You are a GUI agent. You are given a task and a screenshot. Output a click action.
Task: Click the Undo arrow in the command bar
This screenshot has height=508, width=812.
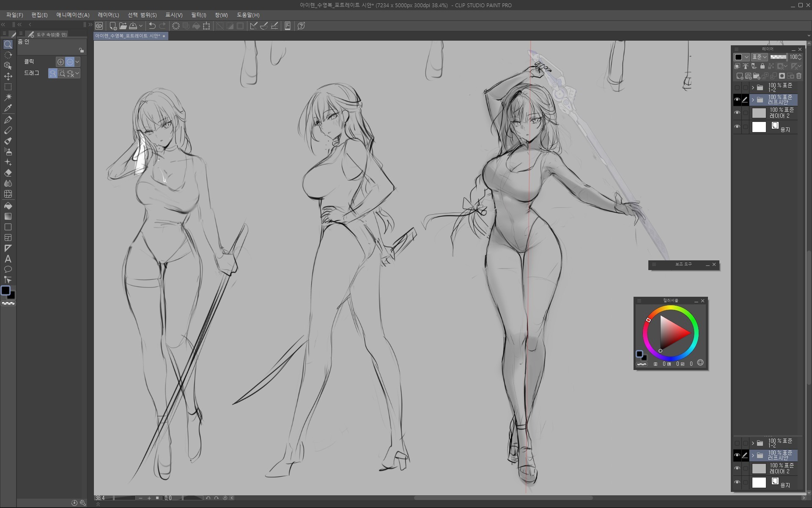152,26
